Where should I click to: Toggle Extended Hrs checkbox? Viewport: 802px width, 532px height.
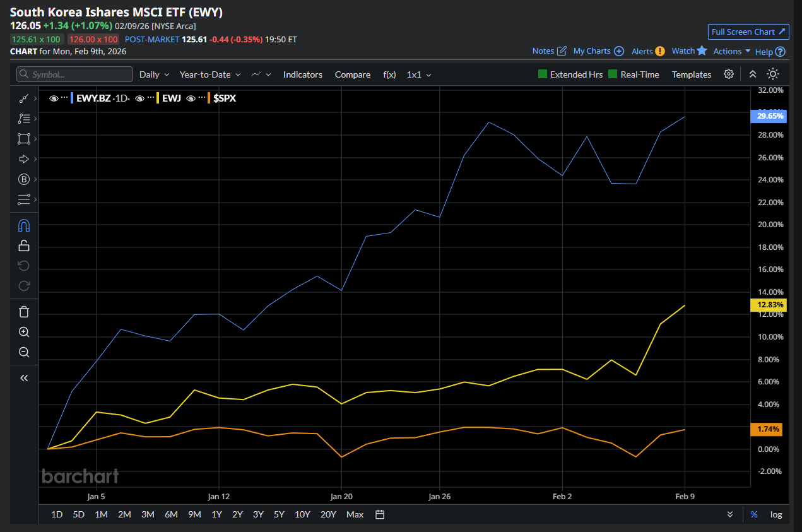coord(543,74)
